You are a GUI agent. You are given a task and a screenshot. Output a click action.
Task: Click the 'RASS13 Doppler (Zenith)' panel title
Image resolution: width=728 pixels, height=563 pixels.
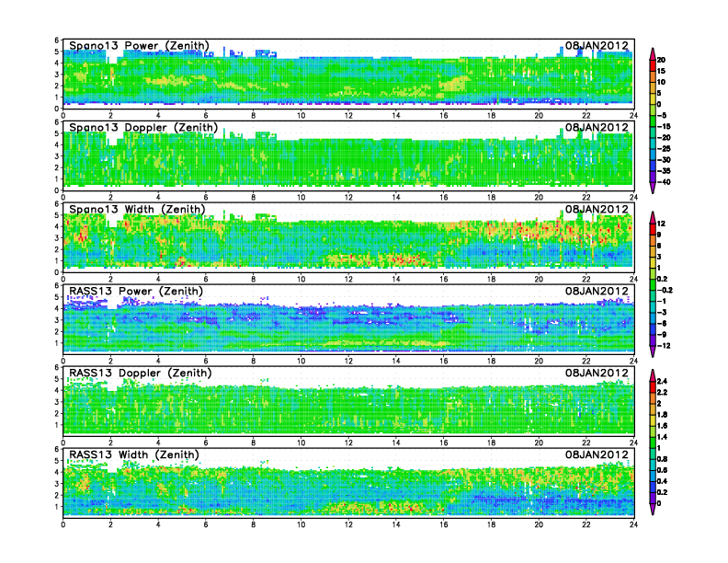pyautogui.click(x=141, y=373)
